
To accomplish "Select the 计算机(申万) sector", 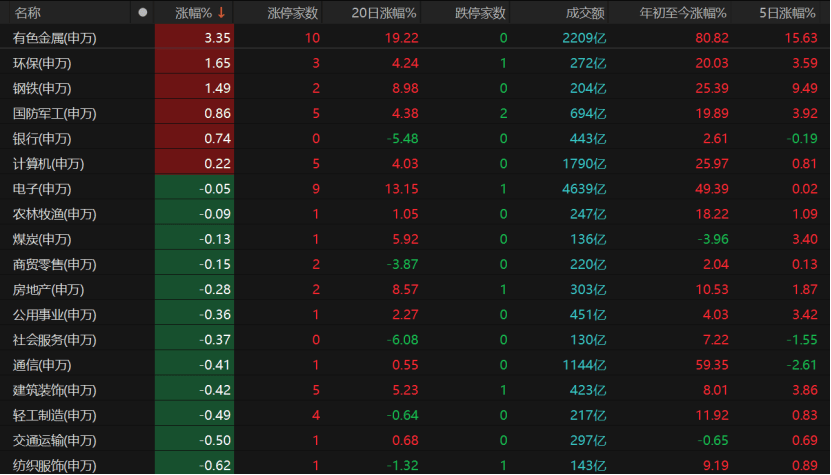I will 50,164.
